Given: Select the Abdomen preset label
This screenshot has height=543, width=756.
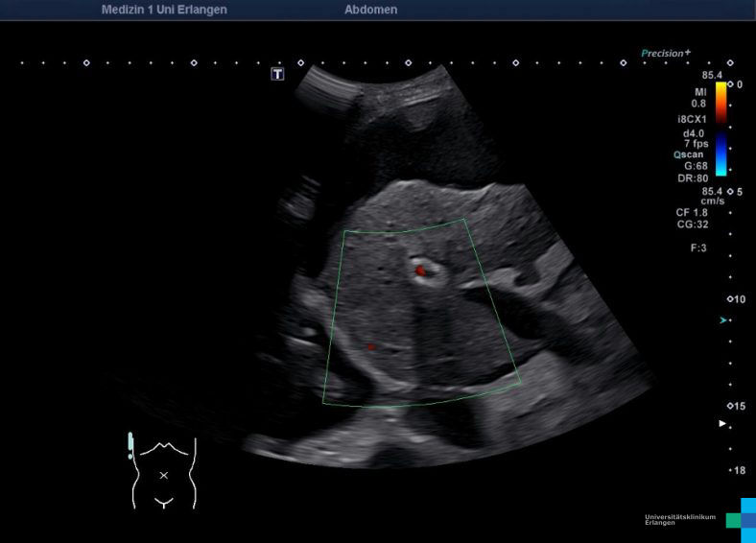Looking at the screenshot, I should coord(370,10).
